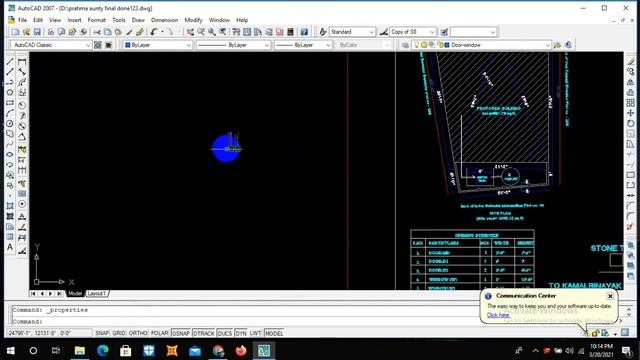Open Firefox from the taskbar
Image resolution: width=640 pixels, height=360 pixels.
(x=241, y=351)
